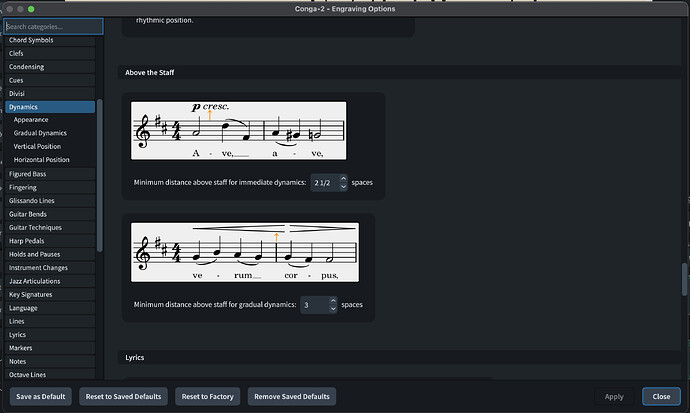
Task: Click the hairpin dynamics preview image
Action: coord(245,252)
